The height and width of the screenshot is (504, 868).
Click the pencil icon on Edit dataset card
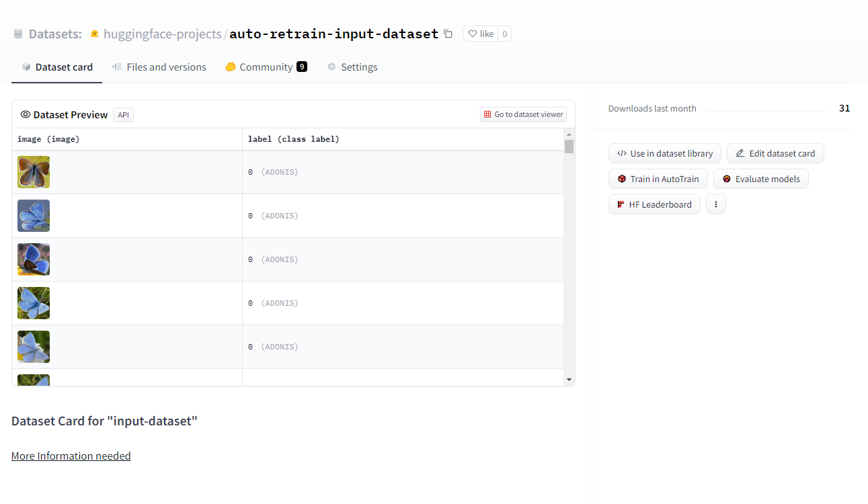[x=741, y=153]
